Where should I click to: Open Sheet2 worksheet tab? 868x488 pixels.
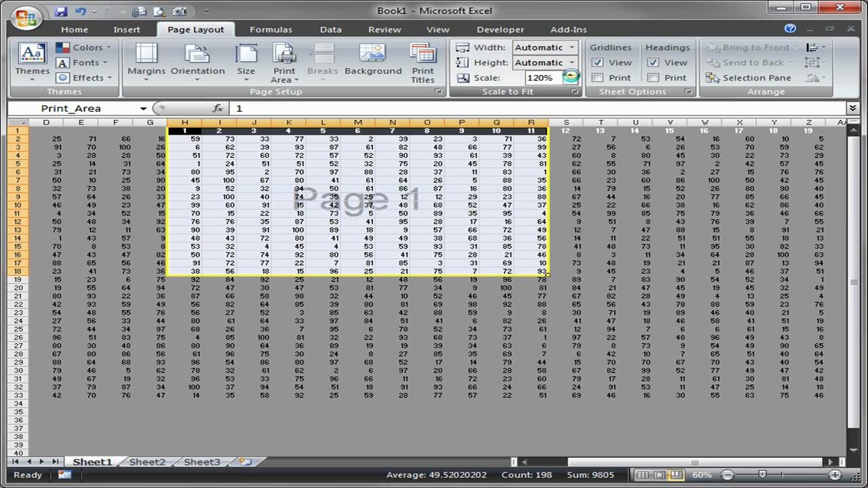click(x=147, y=462)
